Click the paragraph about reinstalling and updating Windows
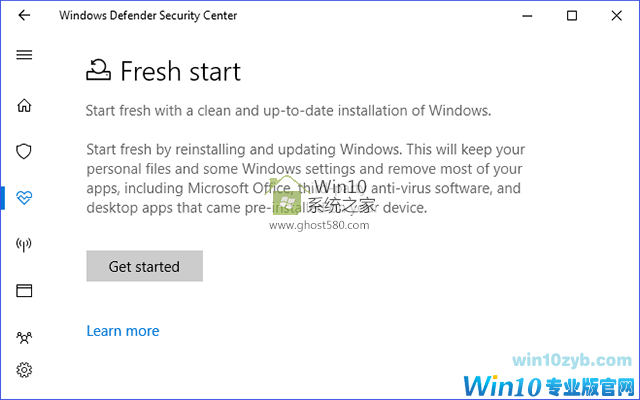The image size is (640, 400). (305, 177)
